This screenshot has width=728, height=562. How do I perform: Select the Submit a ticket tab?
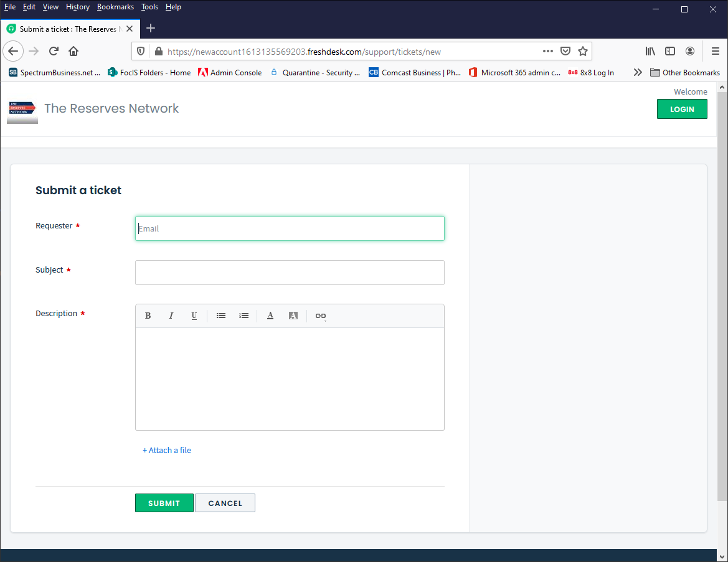pyautogui.click(x=70, y=29)
